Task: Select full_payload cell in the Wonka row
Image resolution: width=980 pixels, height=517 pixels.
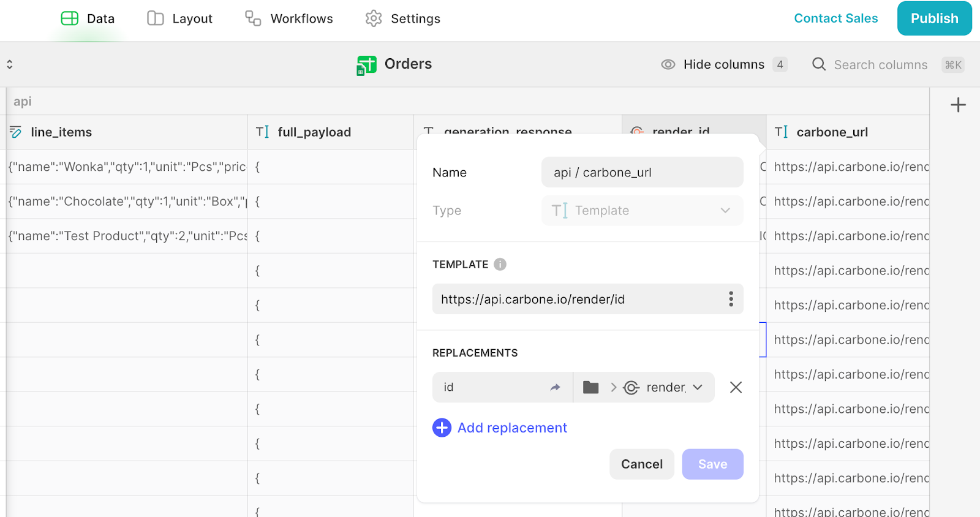Action: [331, 167]
